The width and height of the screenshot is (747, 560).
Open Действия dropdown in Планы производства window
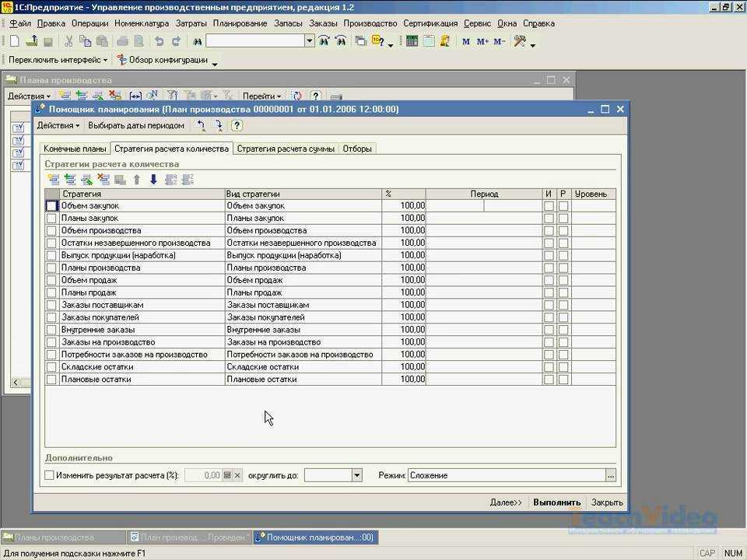point(29,96)
